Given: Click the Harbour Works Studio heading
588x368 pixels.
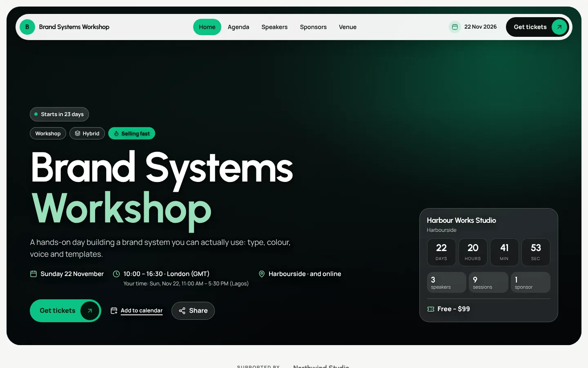Looking at the screenshot, I should (x=461, y=220).
